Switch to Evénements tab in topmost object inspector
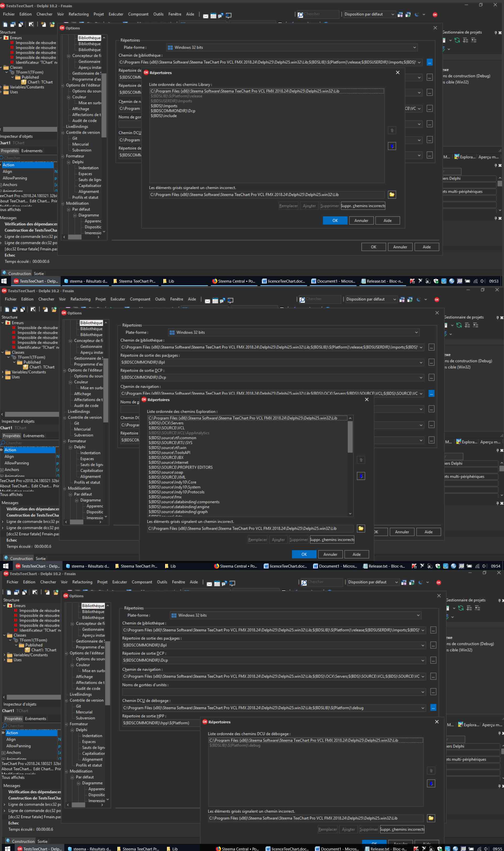The image size is (504, 851). tap(32, 151)
